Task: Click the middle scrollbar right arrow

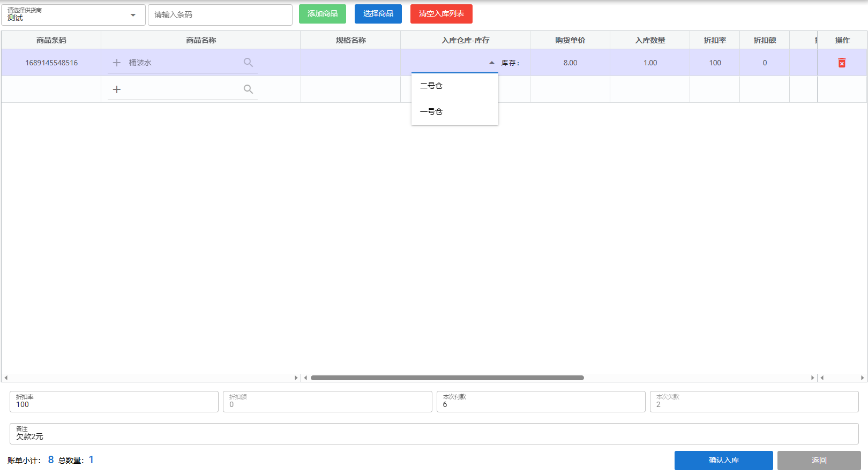Action: click(813, 378)
